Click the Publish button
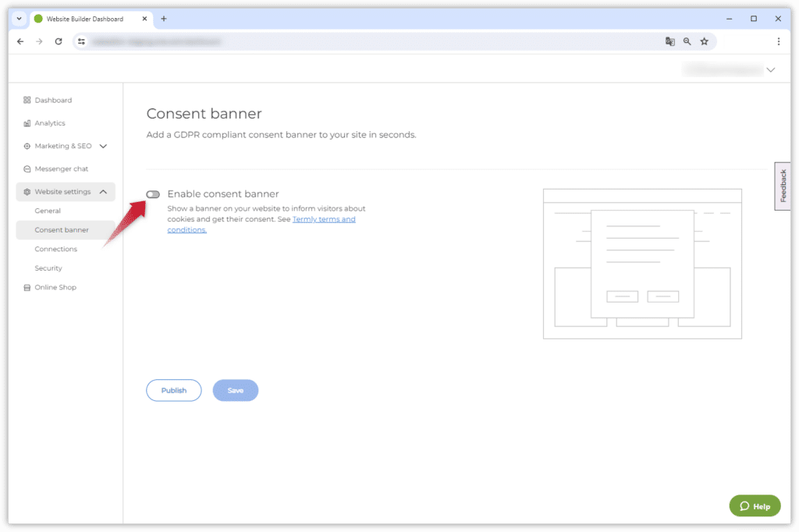 tap(174, 390)
